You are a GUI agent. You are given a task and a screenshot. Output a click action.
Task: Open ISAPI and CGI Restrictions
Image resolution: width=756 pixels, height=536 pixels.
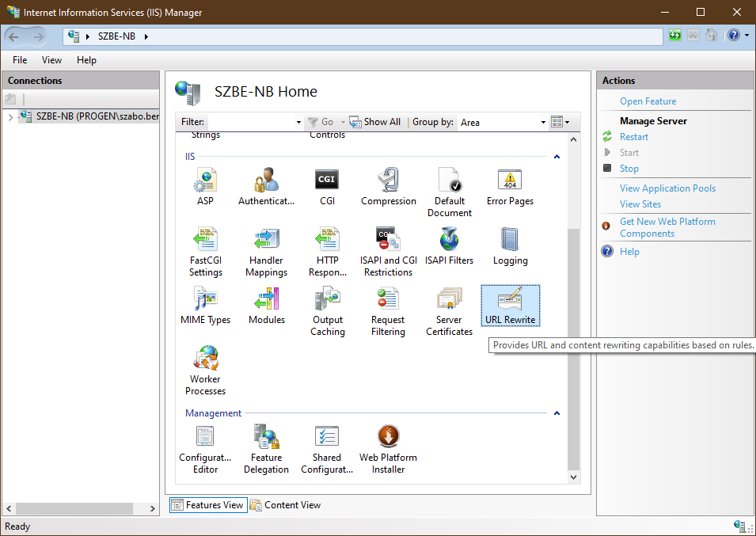tap(388, 252)
